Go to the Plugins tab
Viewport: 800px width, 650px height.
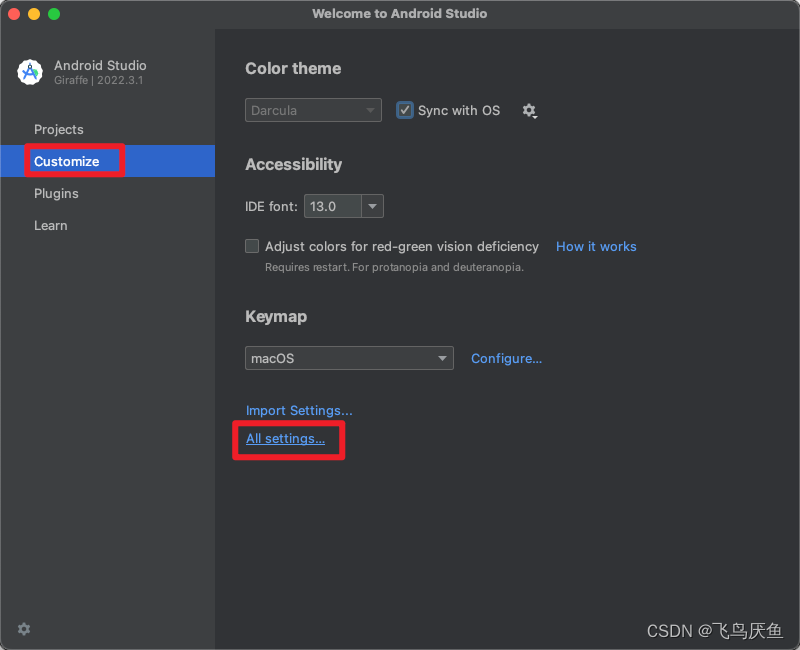[x=56, y=193]
